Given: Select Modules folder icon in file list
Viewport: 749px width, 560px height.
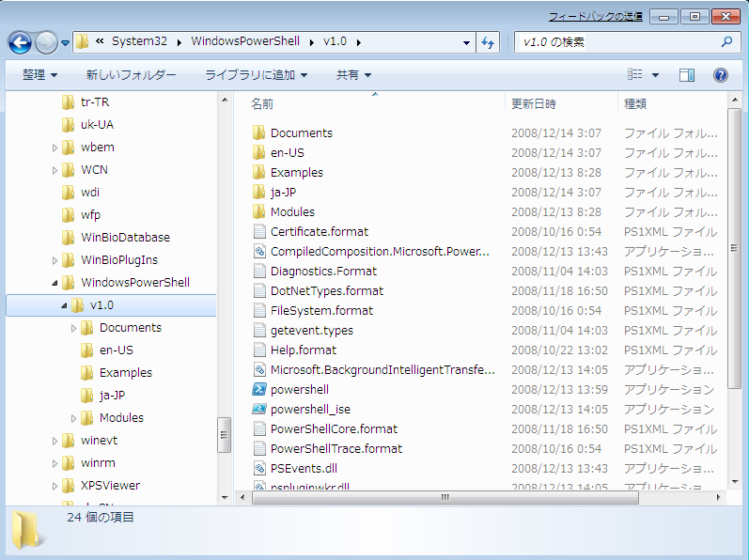Looking at the screenshot, I should point(258,212).
